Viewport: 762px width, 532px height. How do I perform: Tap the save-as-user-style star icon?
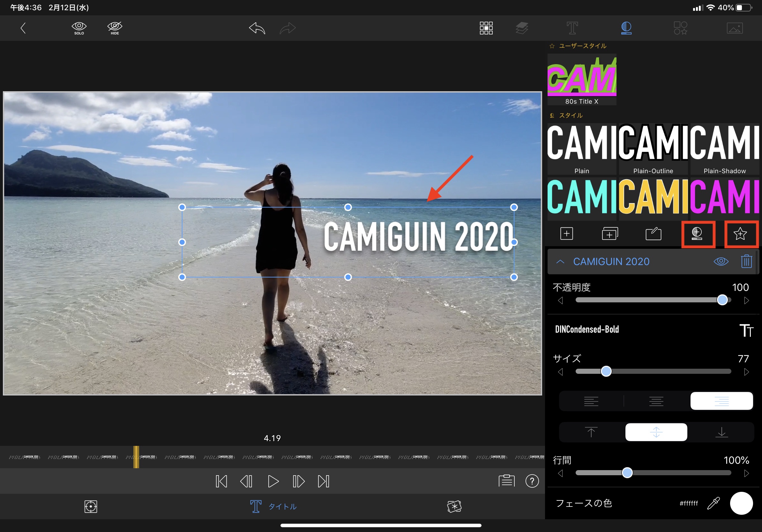coord(740,234)
